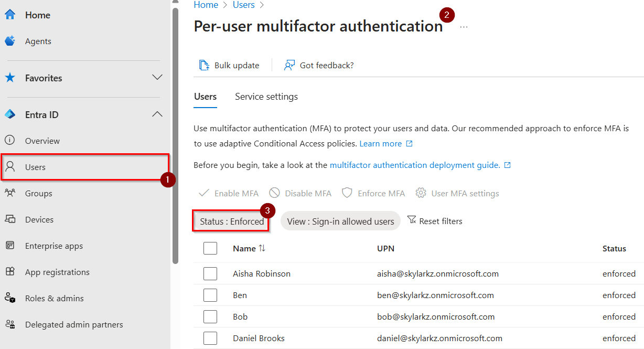Viewport: 644px width, 349px height.
Task: Select the checkbox next to Aisha Robinson
Action: click(x=210, y=273)
